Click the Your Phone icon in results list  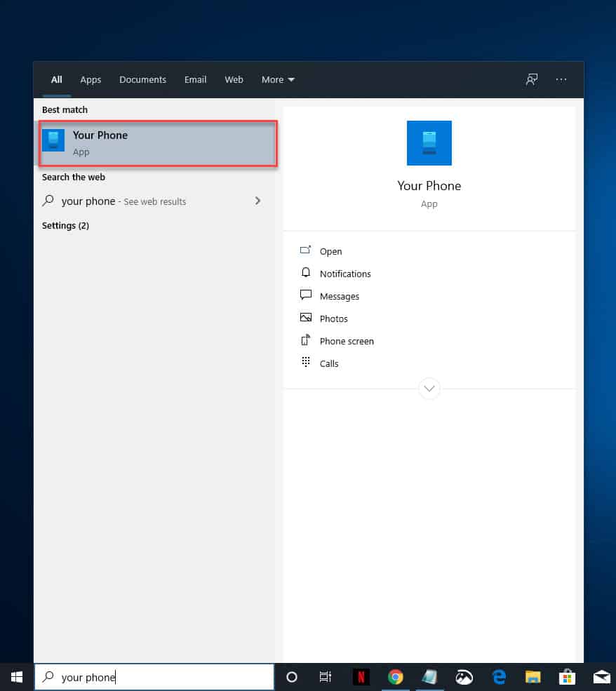(x=53, y=140)
